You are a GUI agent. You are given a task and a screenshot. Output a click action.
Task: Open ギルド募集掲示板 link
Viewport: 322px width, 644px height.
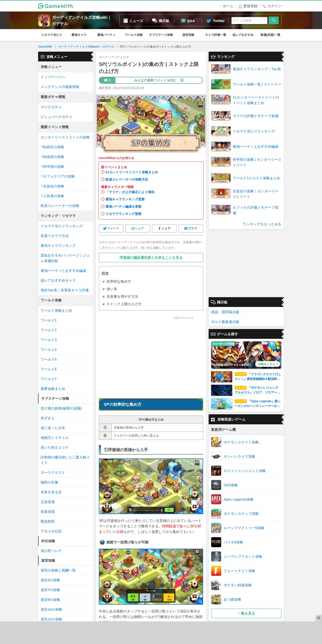point(225,322)
